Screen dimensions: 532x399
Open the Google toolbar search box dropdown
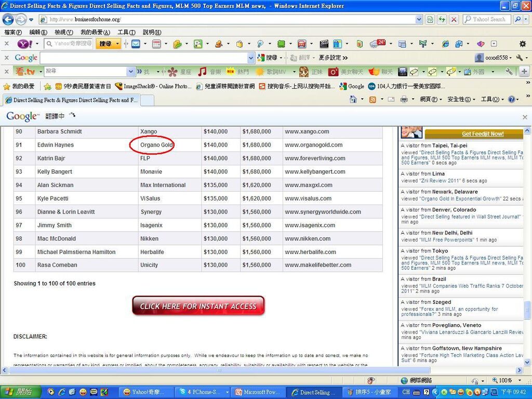pos(251,58)
